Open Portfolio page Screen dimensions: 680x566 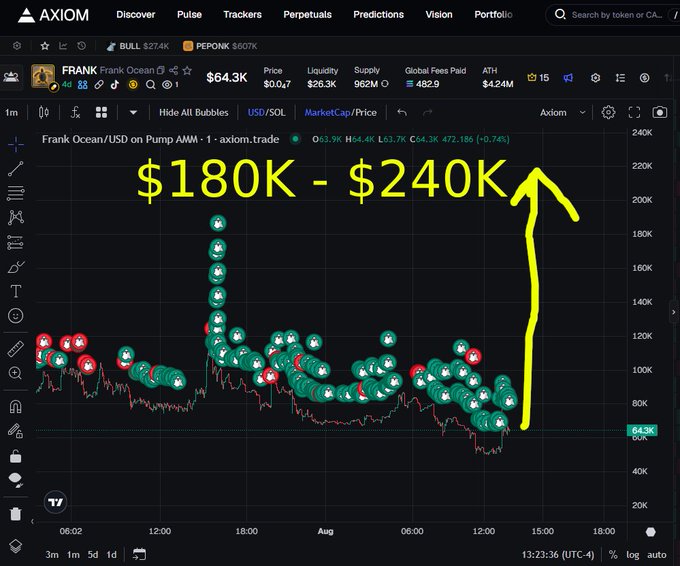493,15
